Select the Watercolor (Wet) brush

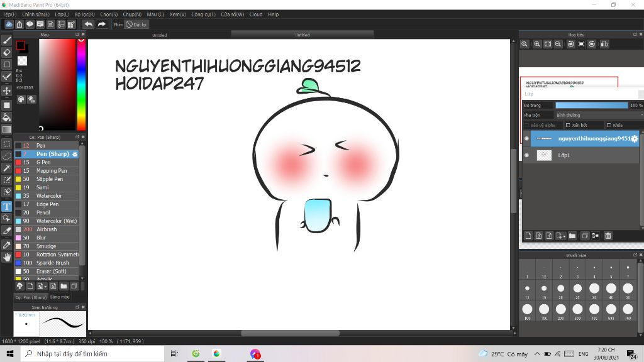[47, 221]
